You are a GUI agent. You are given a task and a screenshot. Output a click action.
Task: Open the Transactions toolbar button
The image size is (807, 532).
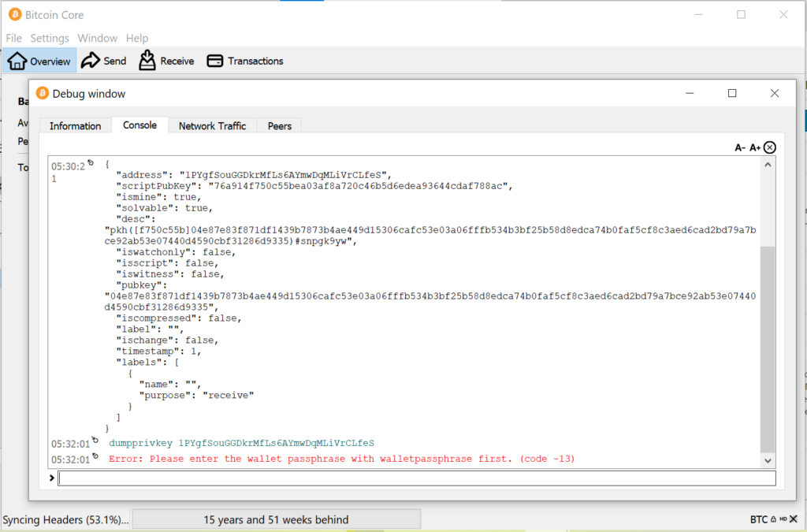[245, 61]
